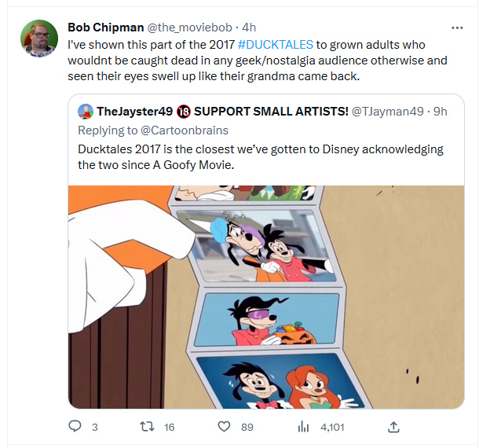Open the three-dot more options menu
Screen dimensions: 490x448
pos(457,28)
